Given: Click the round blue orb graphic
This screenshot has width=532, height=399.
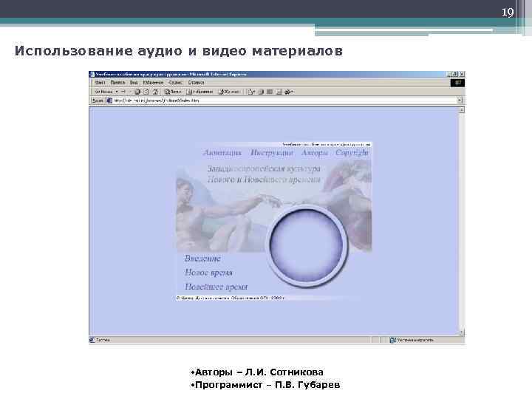Looking at the screenshot, I should coord(307,246).
